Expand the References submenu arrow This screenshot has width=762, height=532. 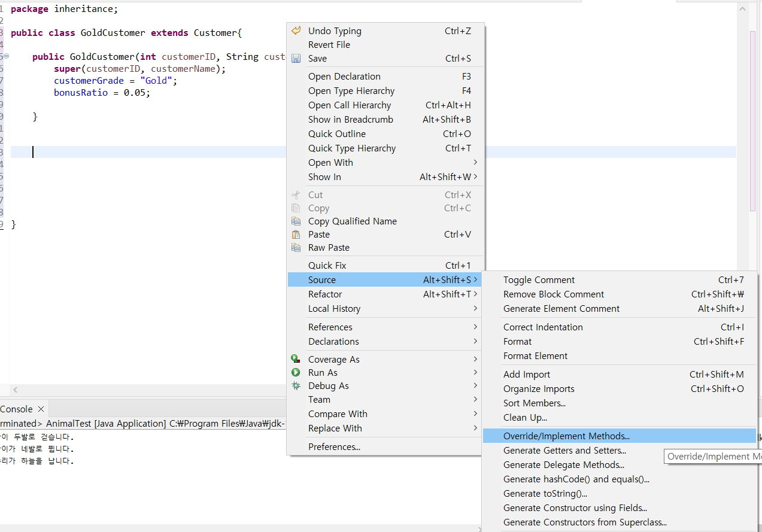[x=475, y=327]
